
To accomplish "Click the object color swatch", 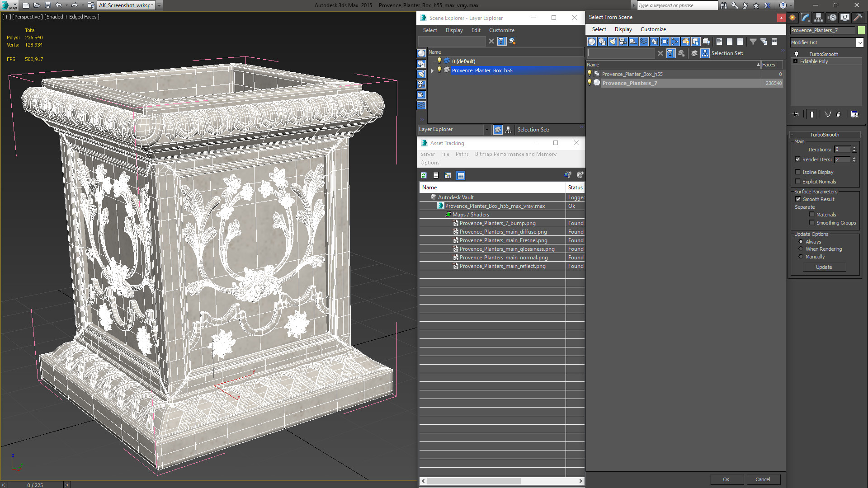I will 862,30.
